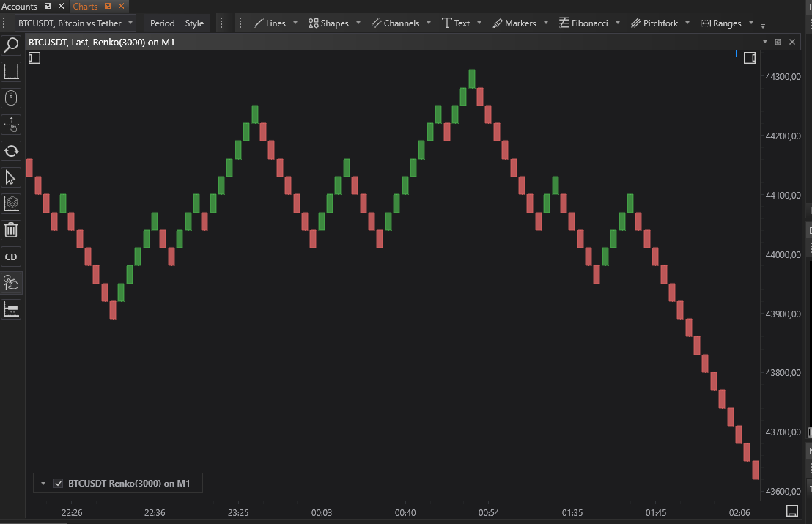Select the move tool with directional arrows
This screenshot has width=812, height=524.
11,125
